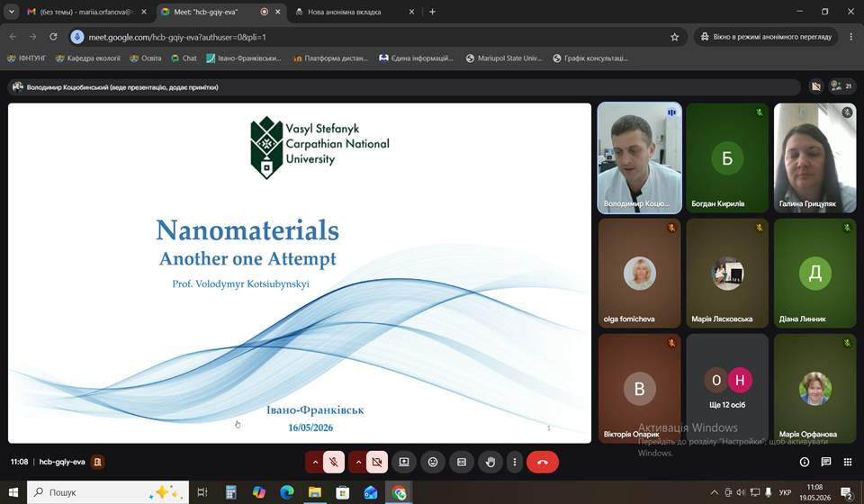Bookmark this page with the star icon
The height and width of the screenshot is (504, 864).
pyautogui.click(x=674, y=37)
